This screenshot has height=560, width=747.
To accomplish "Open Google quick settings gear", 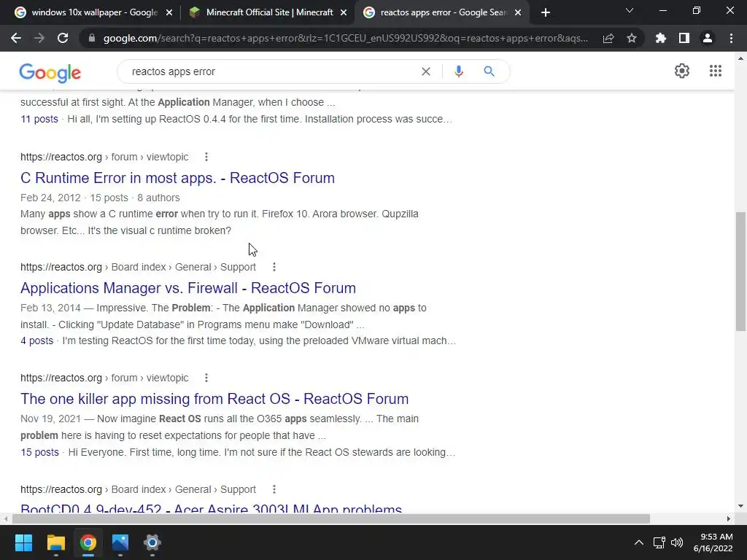I will tap(682, 71).
